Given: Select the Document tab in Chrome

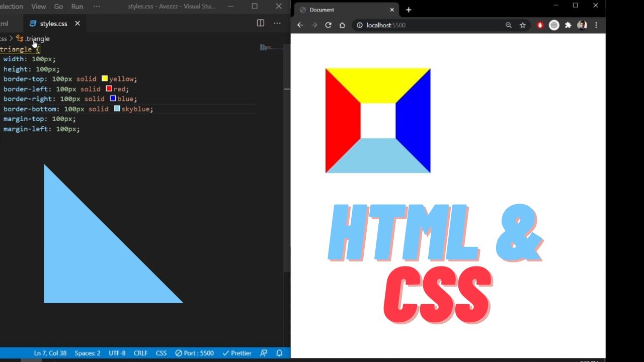Looking at the screenshot, I should 346,10.
